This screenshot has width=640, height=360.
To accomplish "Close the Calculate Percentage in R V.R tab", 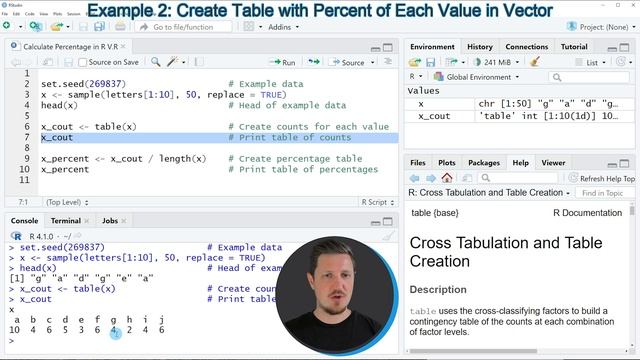I will [123, 47].
